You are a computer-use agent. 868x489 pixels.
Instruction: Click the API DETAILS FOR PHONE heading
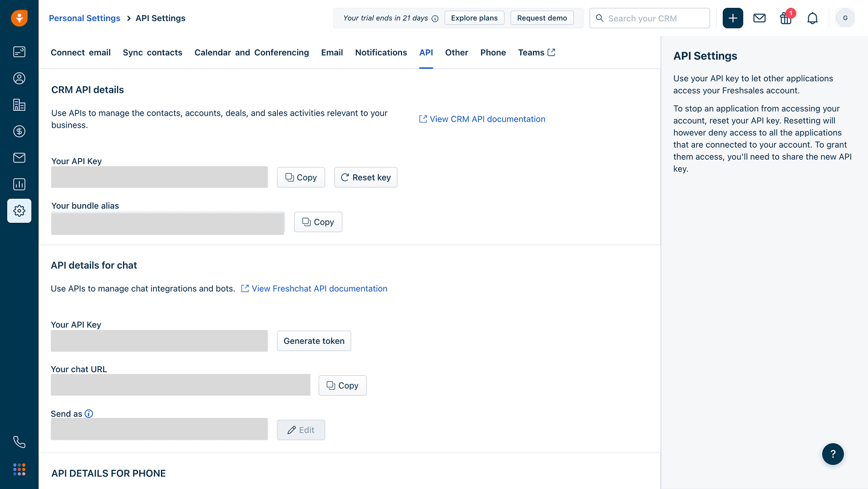click(x=108, y=473)
